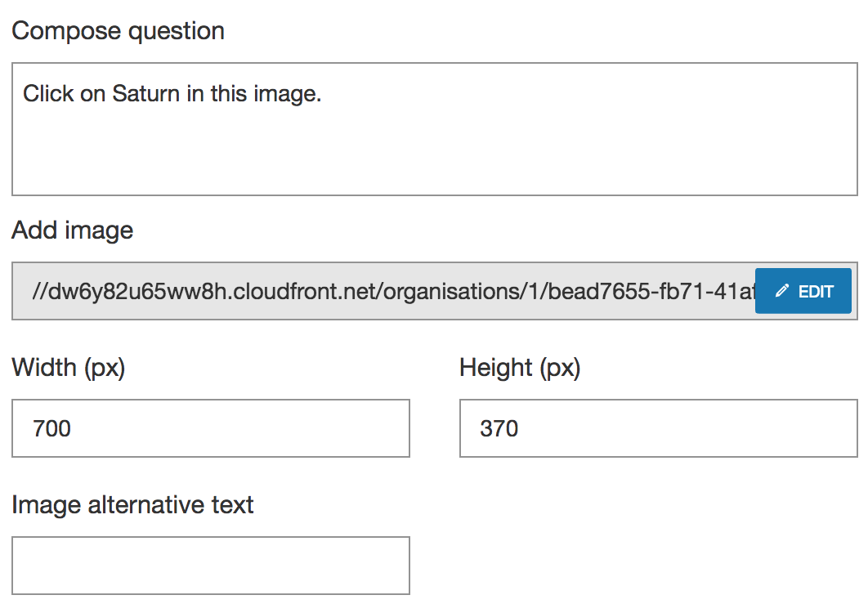Click into the Height (px) input field
Viewport: 868px width, 613px height.
point(658,428)
